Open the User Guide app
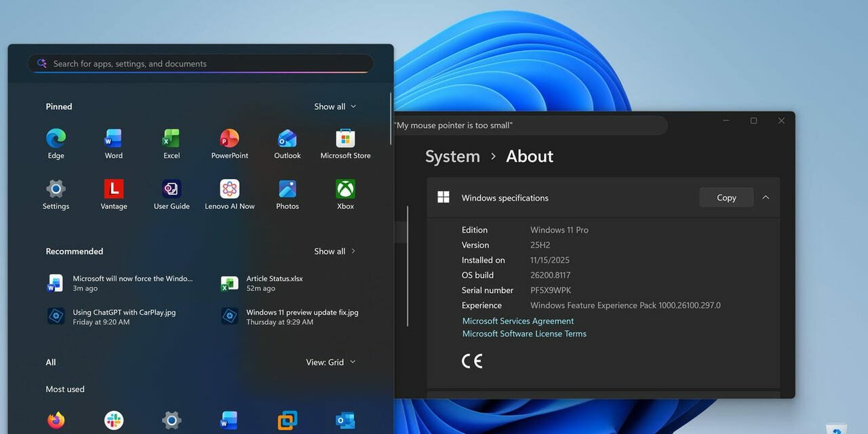The image size is (868, 434). (x=170, y=193)
